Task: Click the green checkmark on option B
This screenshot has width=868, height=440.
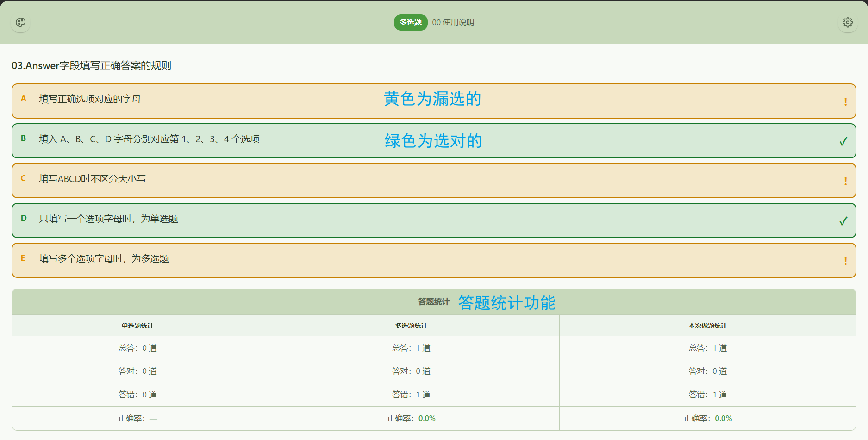Action: pyautogui.click(x=843, y=141)
